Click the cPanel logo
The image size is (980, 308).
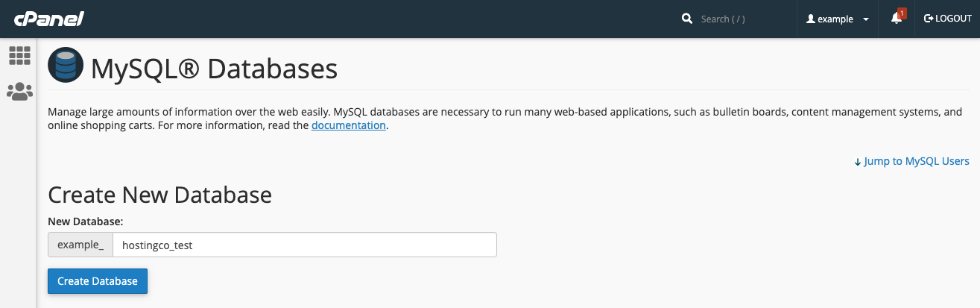[x=48, y=19]
